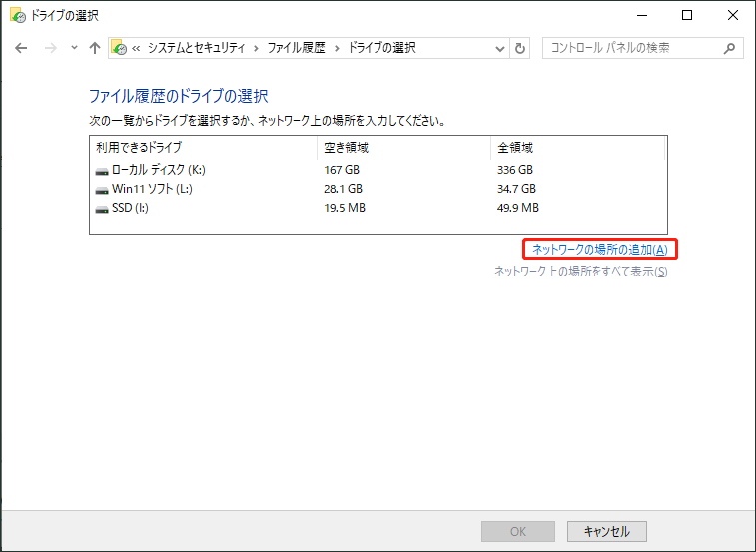
Task: Click the Forward arrow navigation button
Action: click(51, 48)
